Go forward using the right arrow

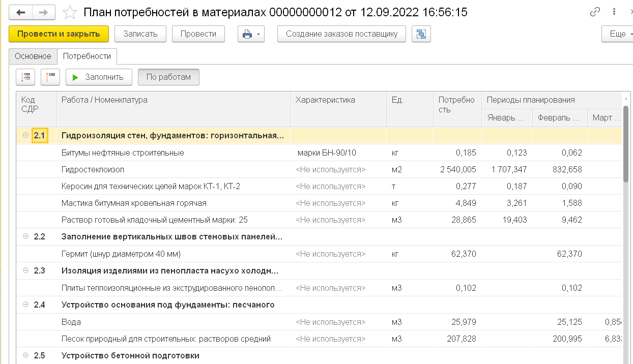(44, 12)
